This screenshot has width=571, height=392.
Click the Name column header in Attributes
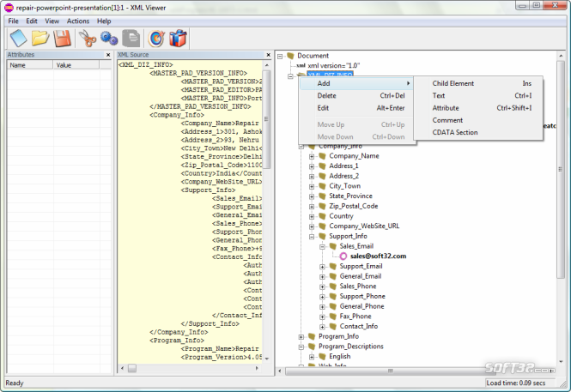tap(30, 65)
